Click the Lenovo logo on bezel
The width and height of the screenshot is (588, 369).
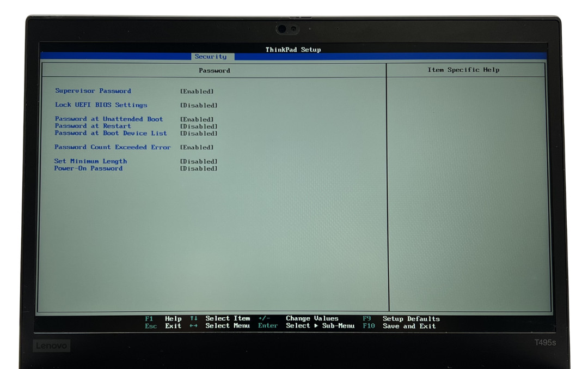click(51, 346)
